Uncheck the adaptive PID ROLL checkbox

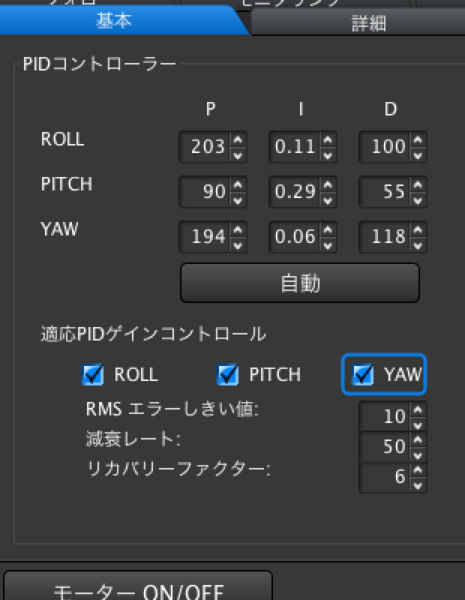click(93, 374)
